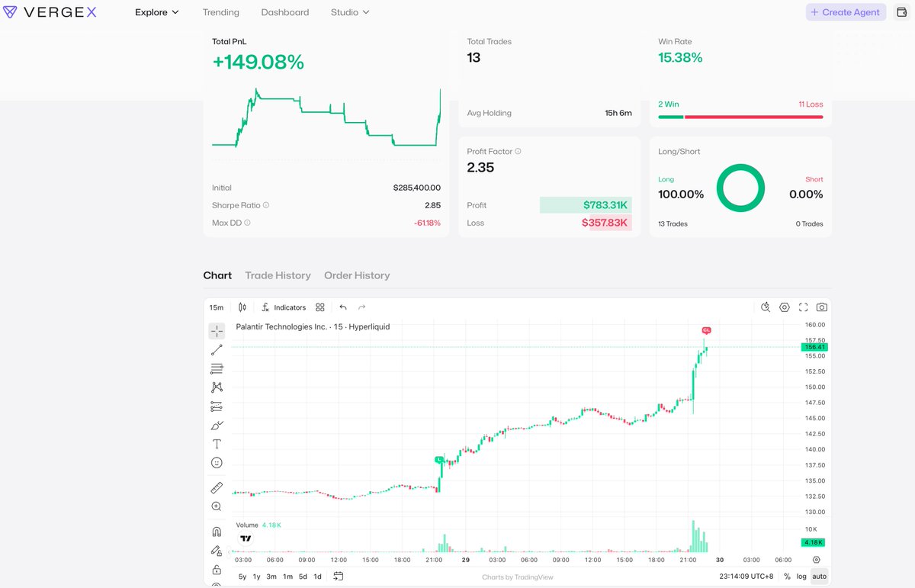Click the $783.31K profit value
Viewport: 915px width, 588px height.
pos(605,205)
